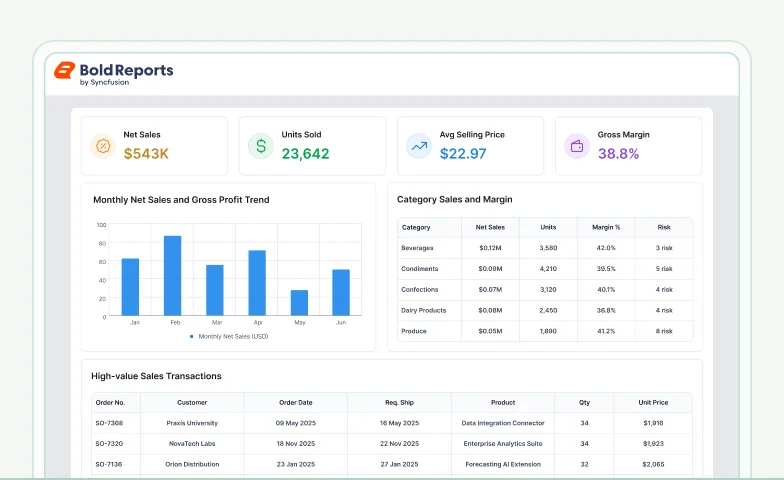Click the 2,450 units cell for Dairy Products
This screenshot has width=784, height=480.
[x=548, y=310]
